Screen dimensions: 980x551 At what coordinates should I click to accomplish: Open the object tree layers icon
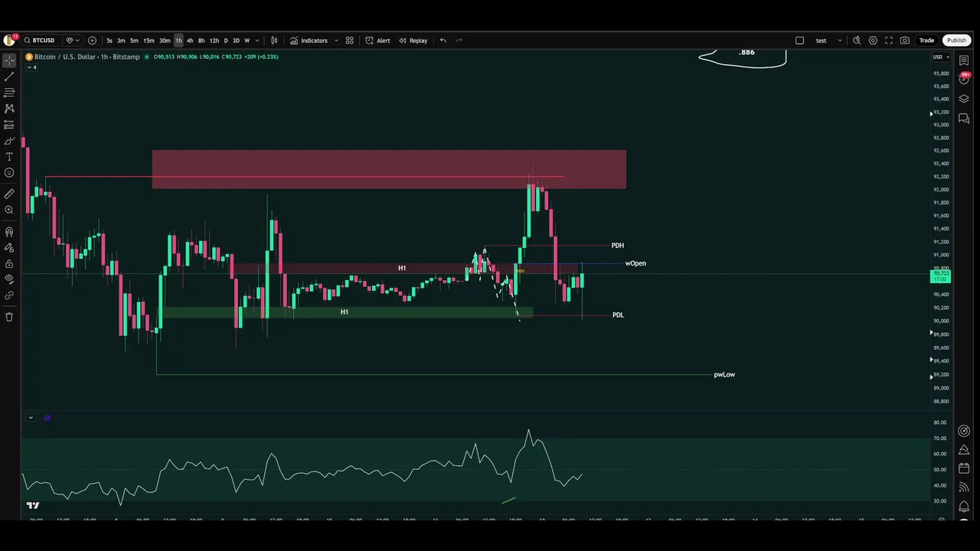point(964,99)
